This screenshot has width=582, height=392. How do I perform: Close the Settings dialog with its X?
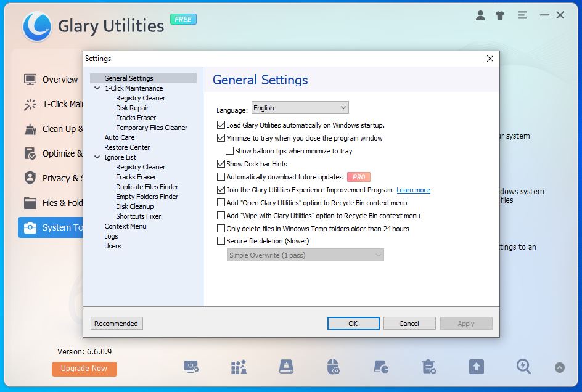490,59
